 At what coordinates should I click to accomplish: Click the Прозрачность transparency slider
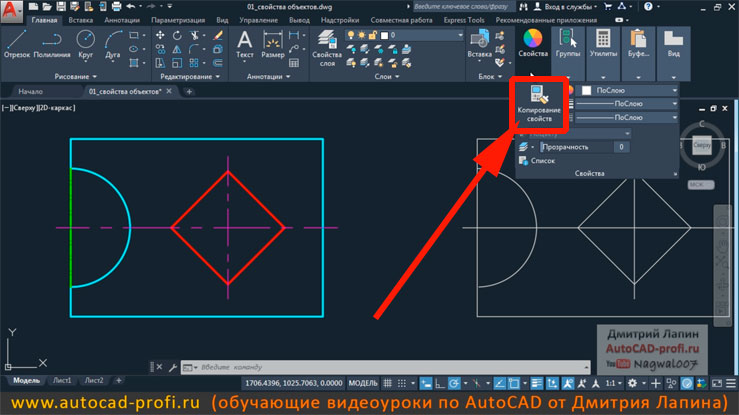click(584, 147)
